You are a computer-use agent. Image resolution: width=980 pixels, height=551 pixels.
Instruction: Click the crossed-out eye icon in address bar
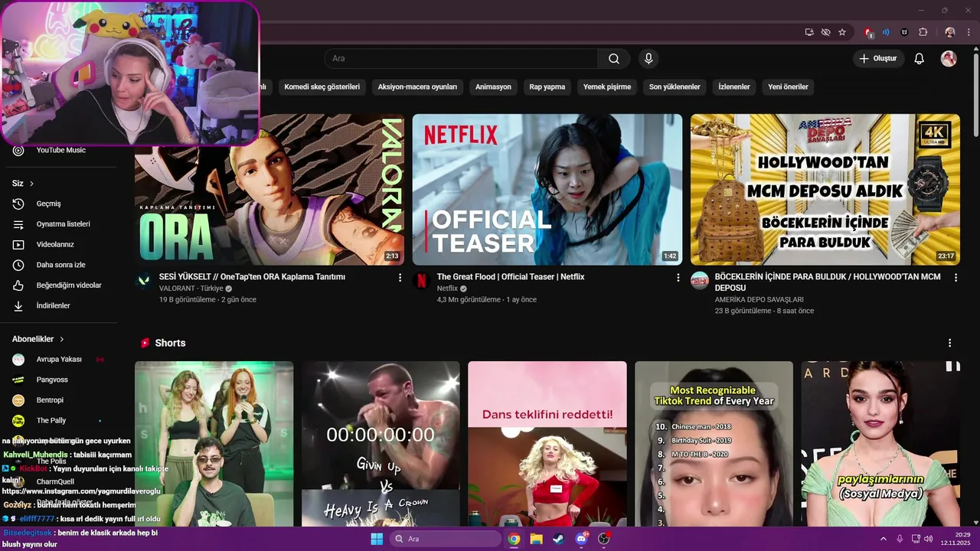coord(825,32)
